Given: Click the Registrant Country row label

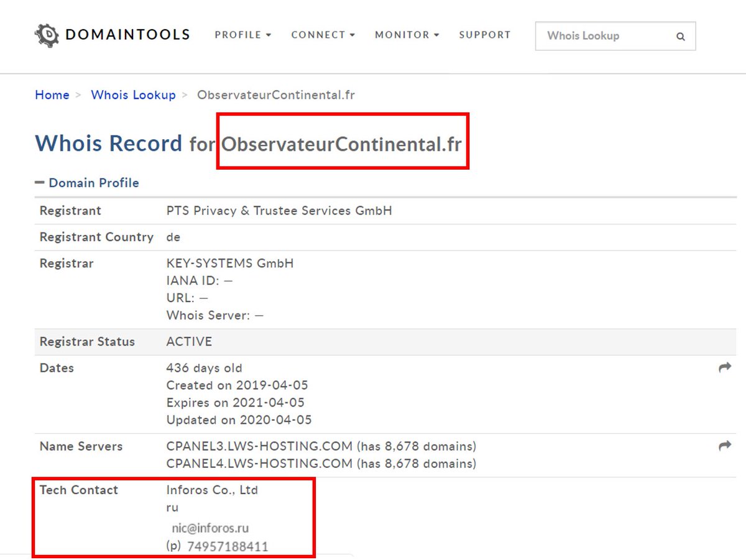Looking at the screenshot, I should coord(96,237).
